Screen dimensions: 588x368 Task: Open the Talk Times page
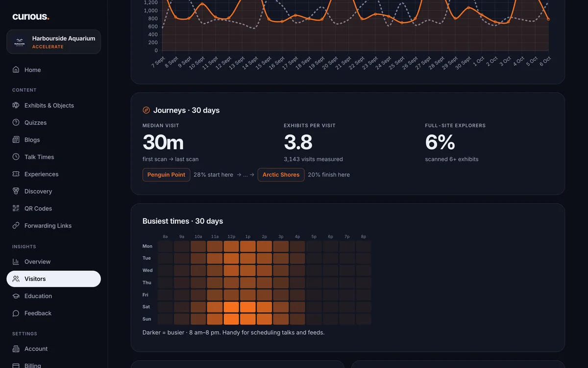point(54,157)
